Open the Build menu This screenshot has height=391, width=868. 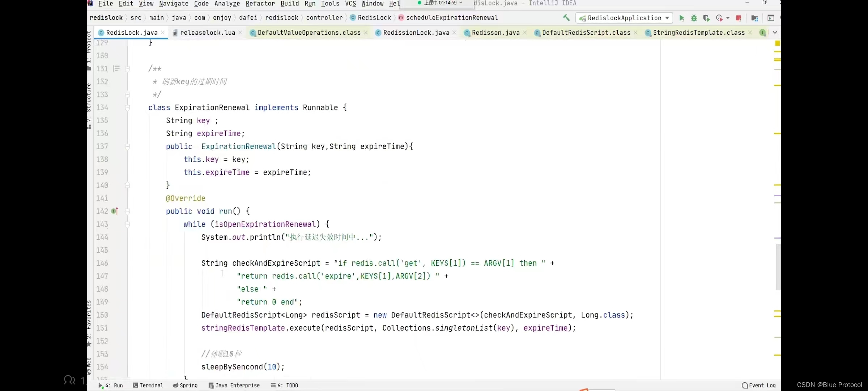click(290, 4)
